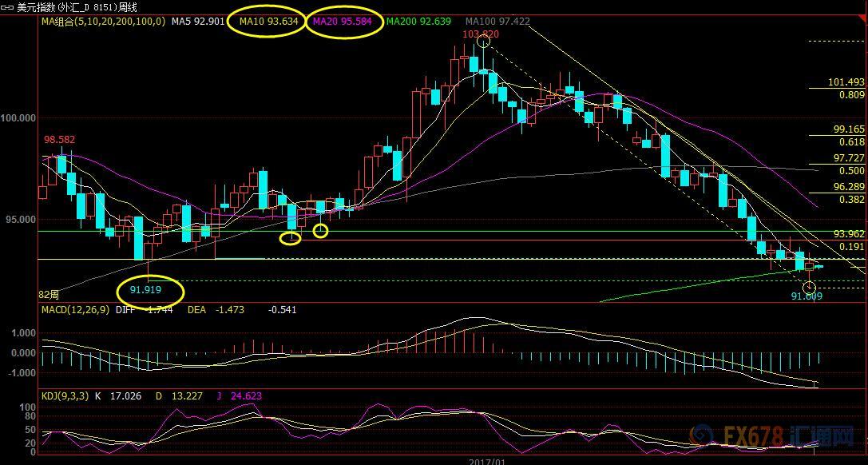Select the MA10 93.634 value

pyautogui.click(x=268, y=22)
